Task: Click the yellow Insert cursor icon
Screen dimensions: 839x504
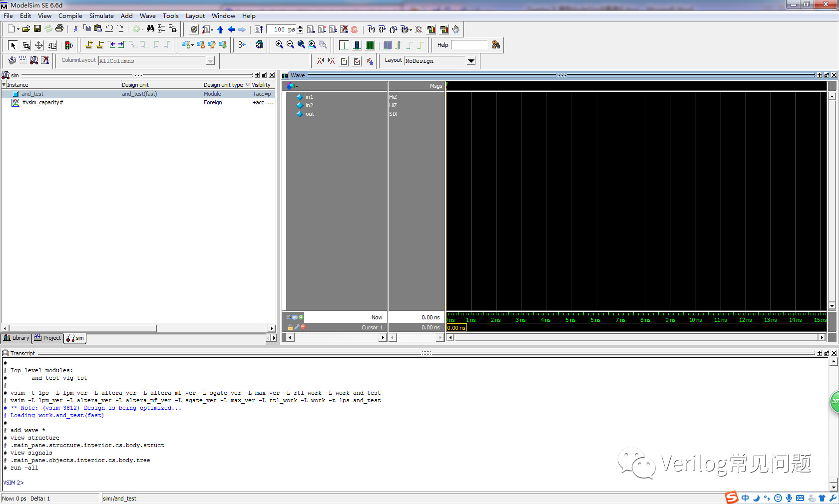Action: (x=89, y=45)
